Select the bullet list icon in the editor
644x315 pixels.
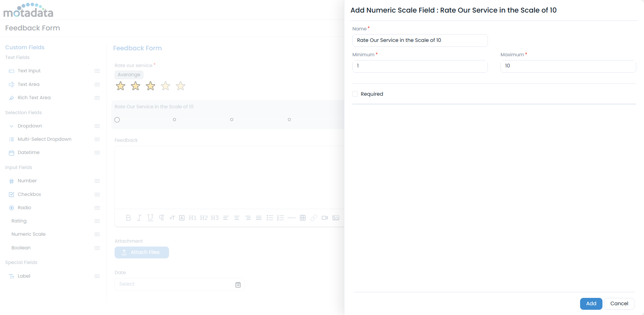[x=270, y=218]
